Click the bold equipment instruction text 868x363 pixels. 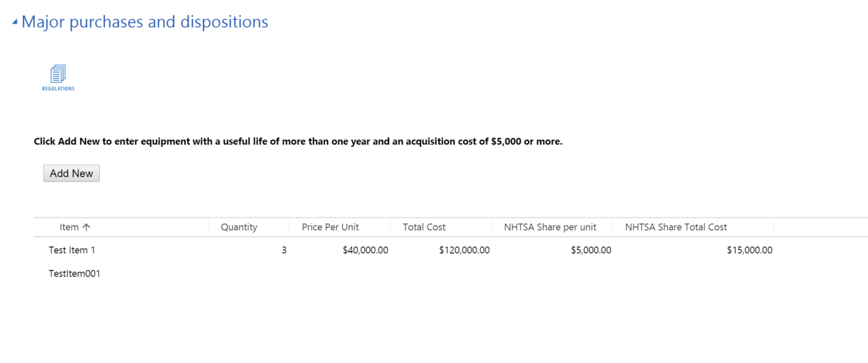[x=298, y=142]
